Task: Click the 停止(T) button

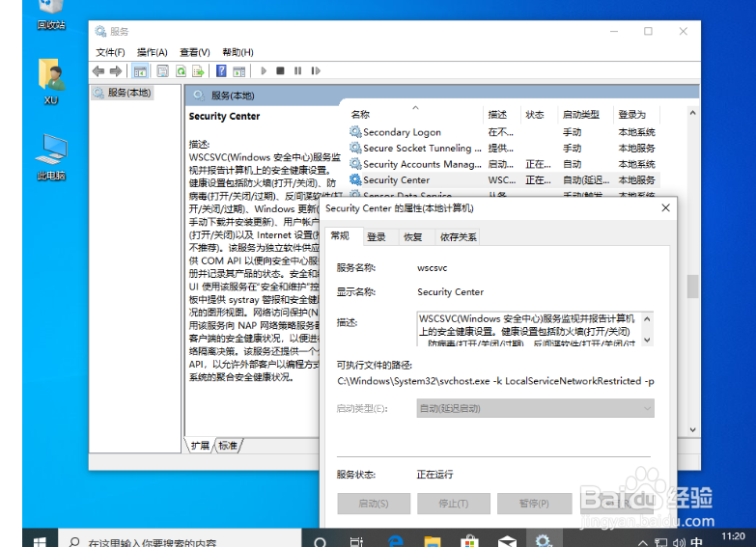Action: pyautogui.click(x=454, y=504)
